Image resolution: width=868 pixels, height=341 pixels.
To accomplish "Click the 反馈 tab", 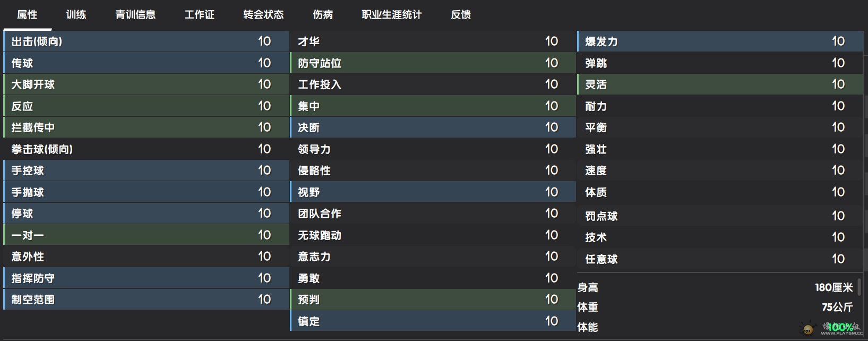I will 461,15.
